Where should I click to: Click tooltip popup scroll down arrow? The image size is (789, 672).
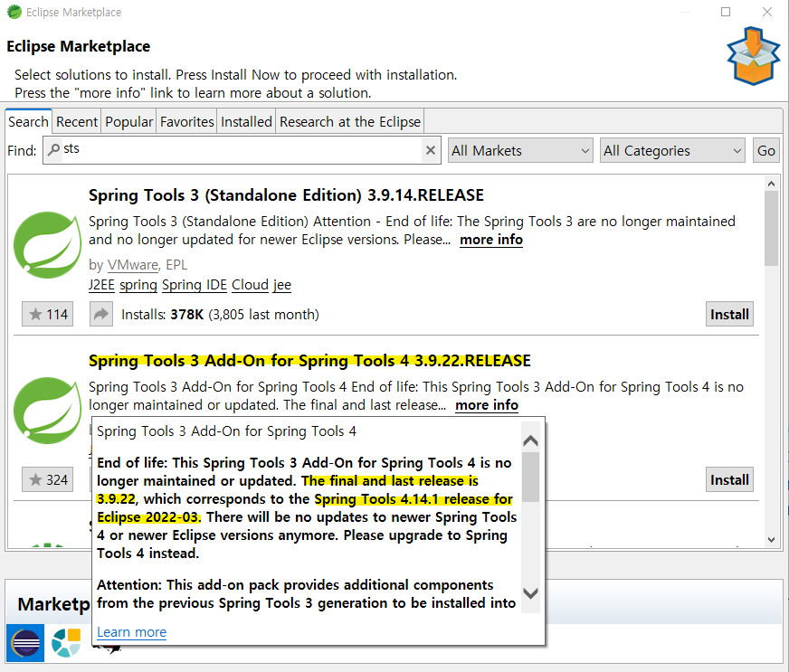point(530,593)
